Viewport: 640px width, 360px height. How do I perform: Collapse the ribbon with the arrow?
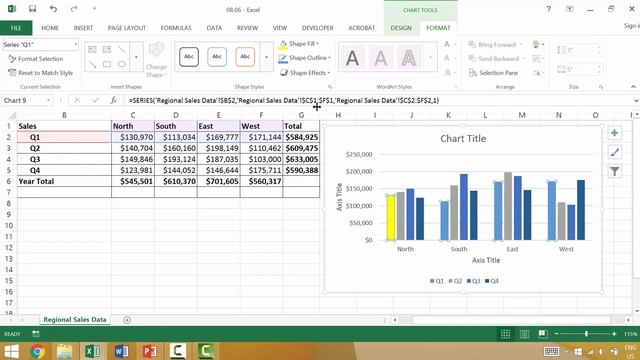click(633, 87)
